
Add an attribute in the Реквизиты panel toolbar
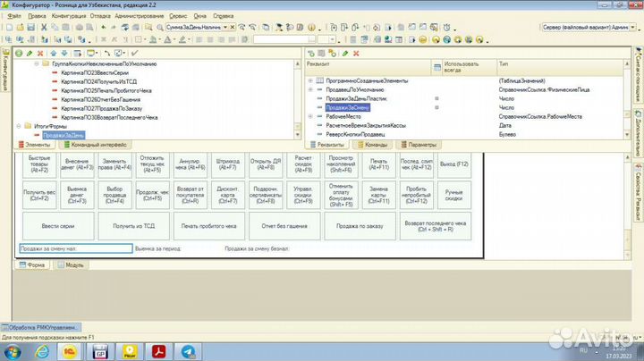click(x=311, y=54)
